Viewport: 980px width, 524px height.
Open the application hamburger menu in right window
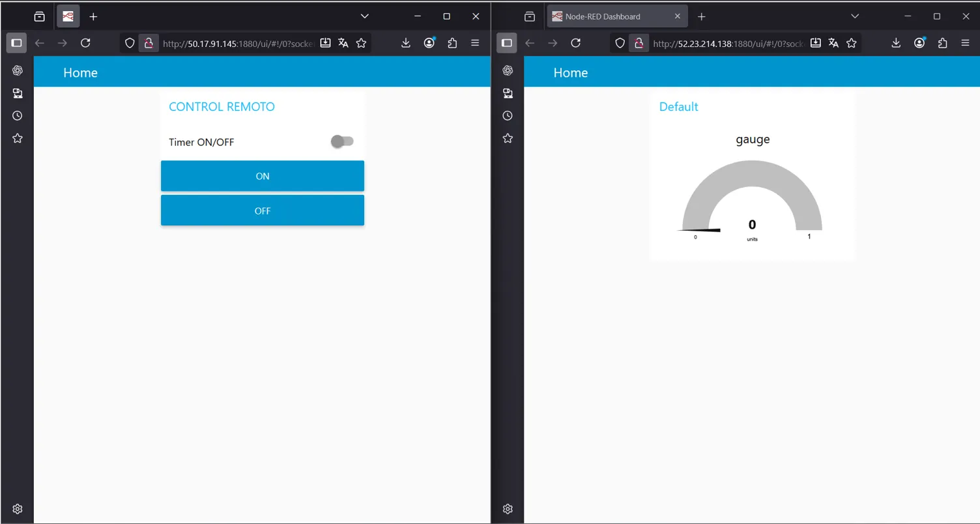click(965, 43)
